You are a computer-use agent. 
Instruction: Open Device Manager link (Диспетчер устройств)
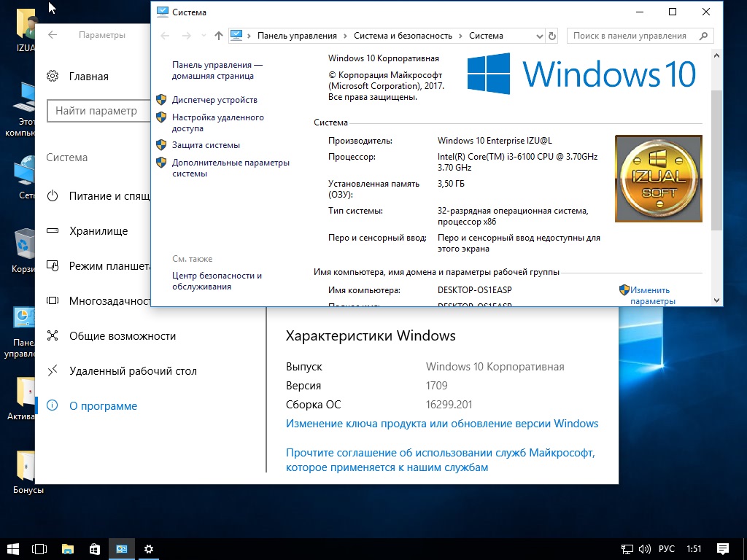[x=214, y=100]
